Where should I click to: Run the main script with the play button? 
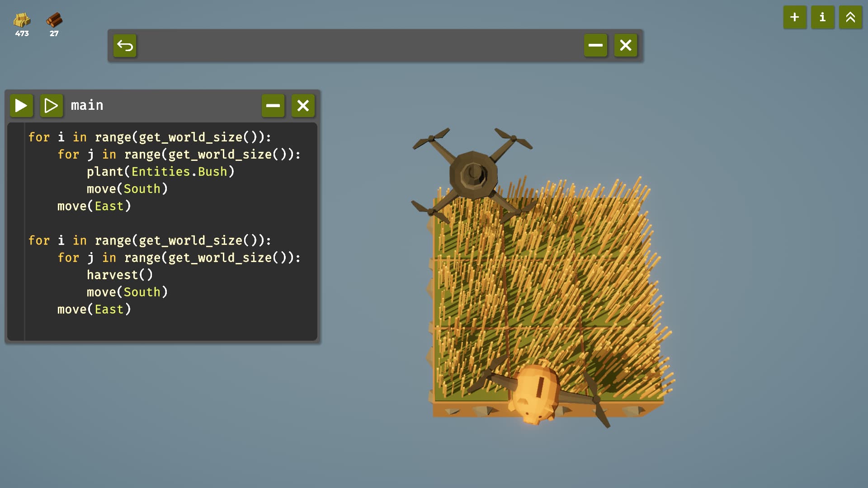[21, 106]
